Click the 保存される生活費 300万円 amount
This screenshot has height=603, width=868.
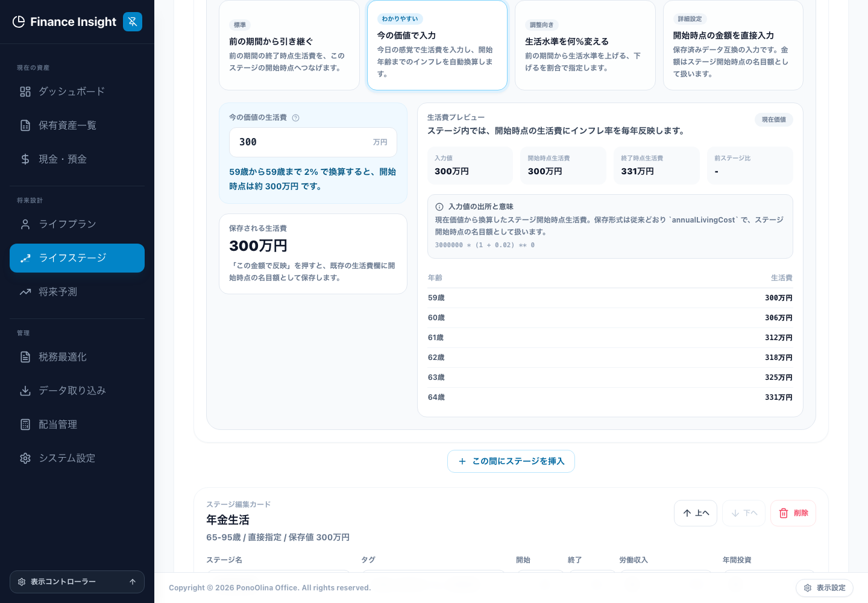tap(258, 246)
